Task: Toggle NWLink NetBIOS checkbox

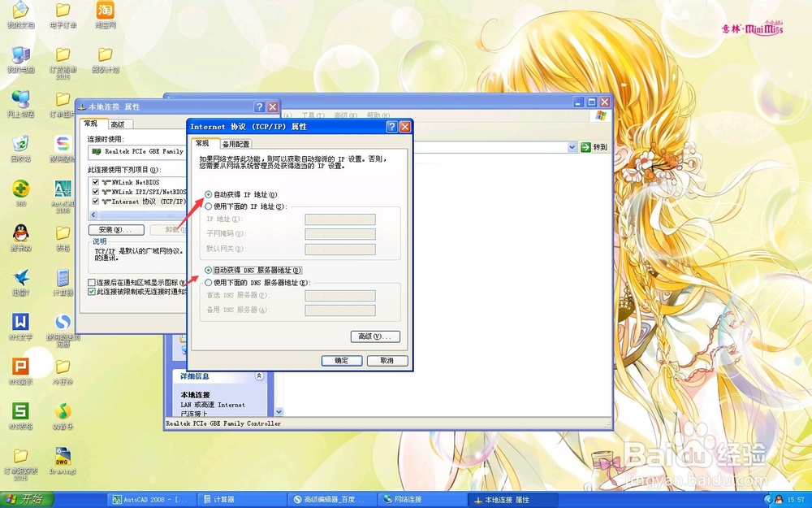Action: click(95, 182)
